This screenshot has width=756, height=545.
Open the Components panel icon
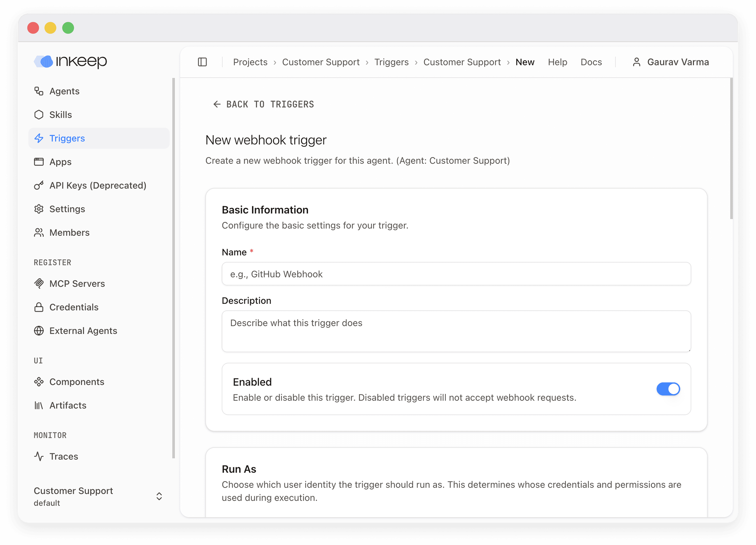coord(39,382)
